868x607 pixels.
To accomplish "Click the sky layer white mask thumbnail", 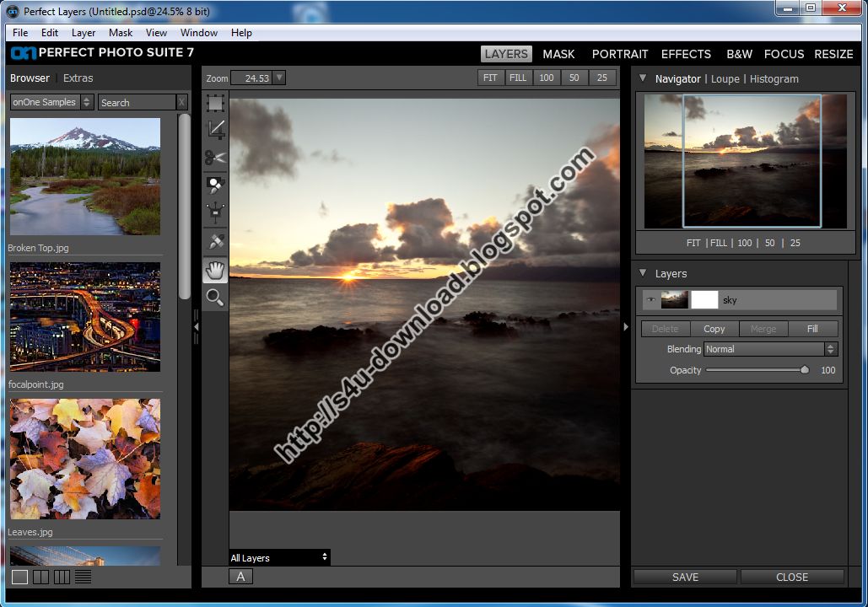I will click(x=704, y=300).
